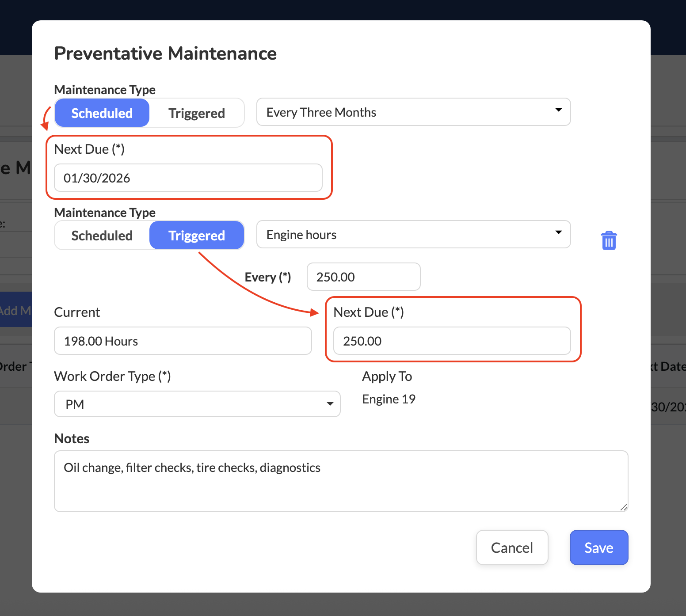
Task: Edit the Next Due hours field under Triggered
Action: pos(451,341)
